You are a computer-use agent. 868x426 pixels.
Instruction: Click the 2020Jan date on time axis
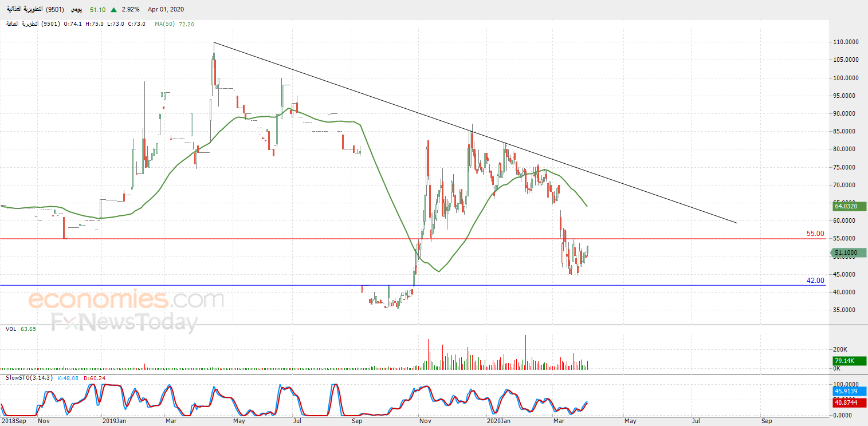[498, 421]
